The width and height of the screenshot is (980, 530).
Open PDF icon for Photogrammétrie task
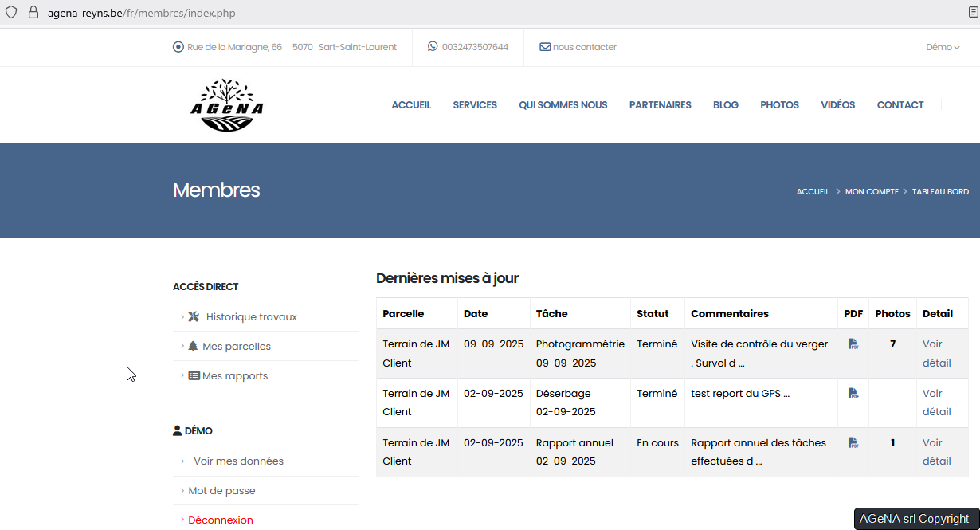coord(853,344)
